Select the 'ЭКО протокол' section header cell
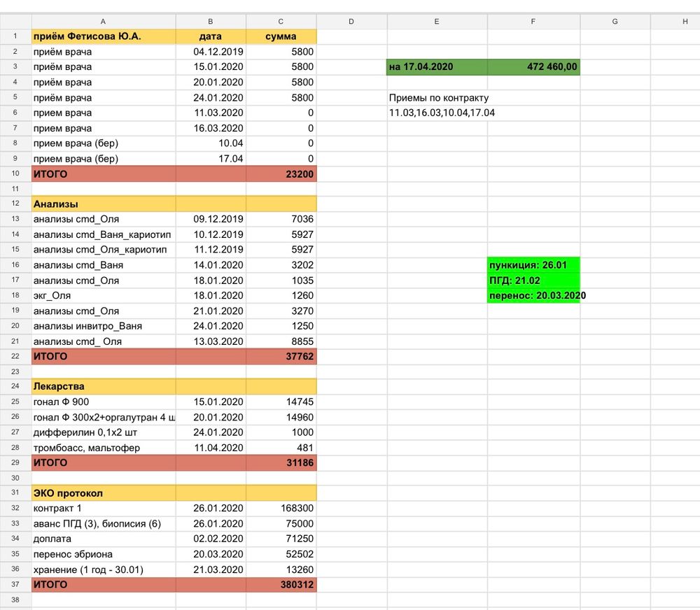 [104, 493]
